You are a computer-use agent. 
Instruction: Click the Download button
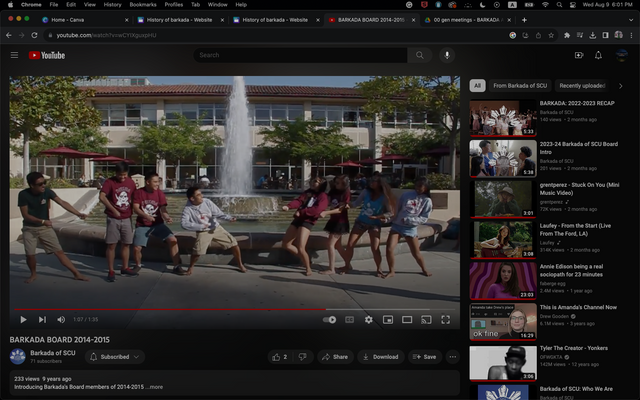pos(380,356)
